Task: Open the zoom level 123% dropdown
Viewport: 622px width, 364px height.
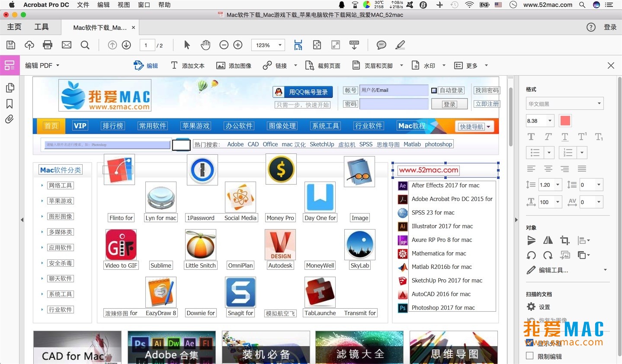Action: tap(280, 45)
